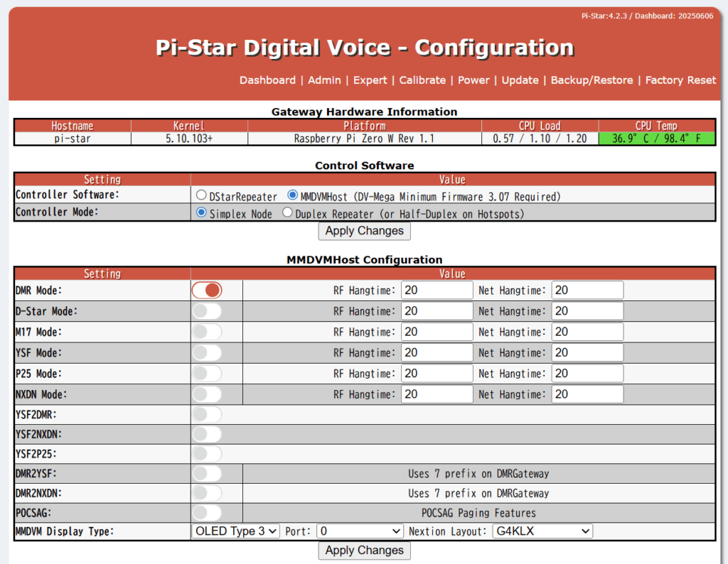The width and height of the screenshot is (728, 564).
Task: Click Apply Changes under Control Software
Action: pos(365,231)
